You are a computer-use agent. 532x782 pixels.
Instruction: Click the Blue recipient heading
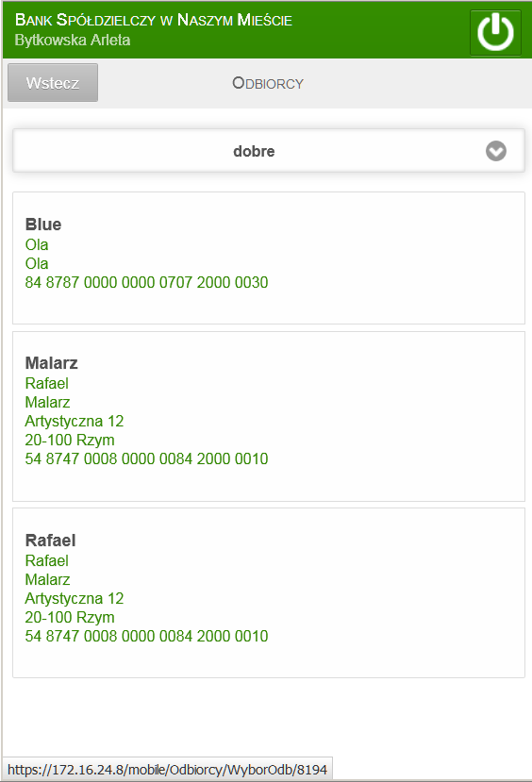[43, 225]
